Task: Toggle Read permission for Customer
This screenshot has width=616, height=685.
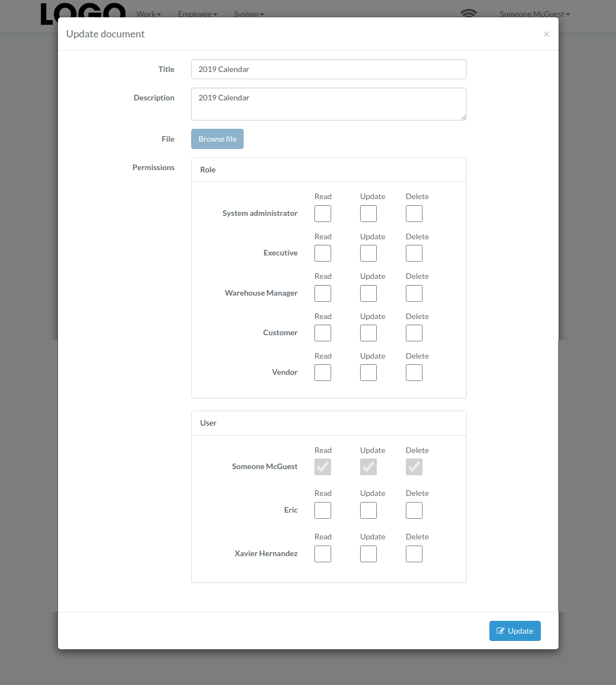Action: 323,333
